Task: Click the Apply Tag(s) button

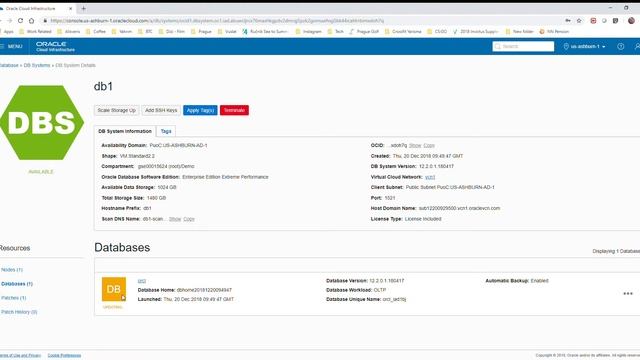Action: point(200,110)
